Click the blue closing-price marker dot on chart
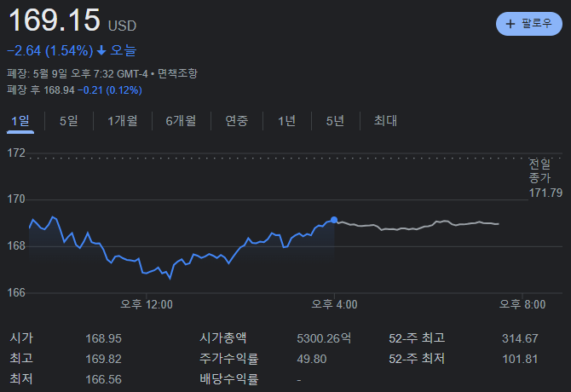 pyautogui.click(x=334, y=220)
